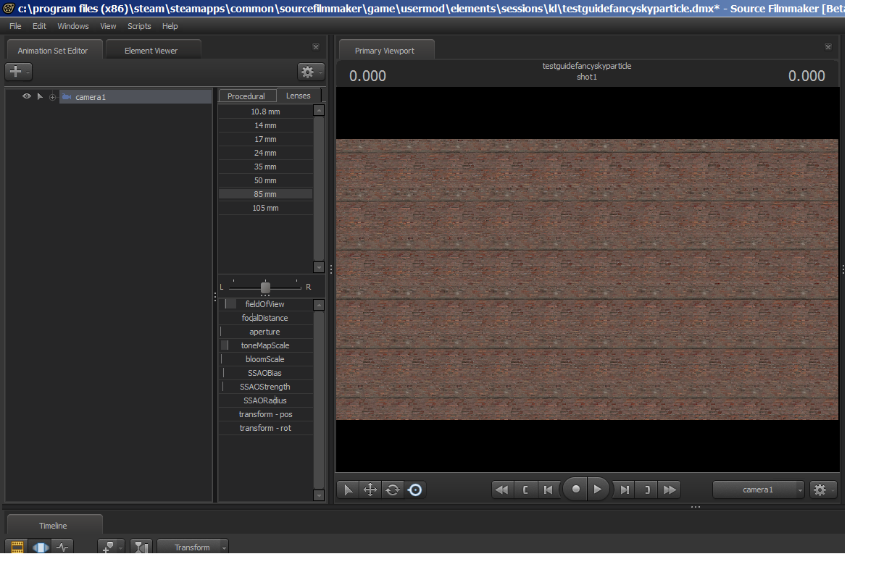Activate the rotate manipulator tool

[393, 490]
